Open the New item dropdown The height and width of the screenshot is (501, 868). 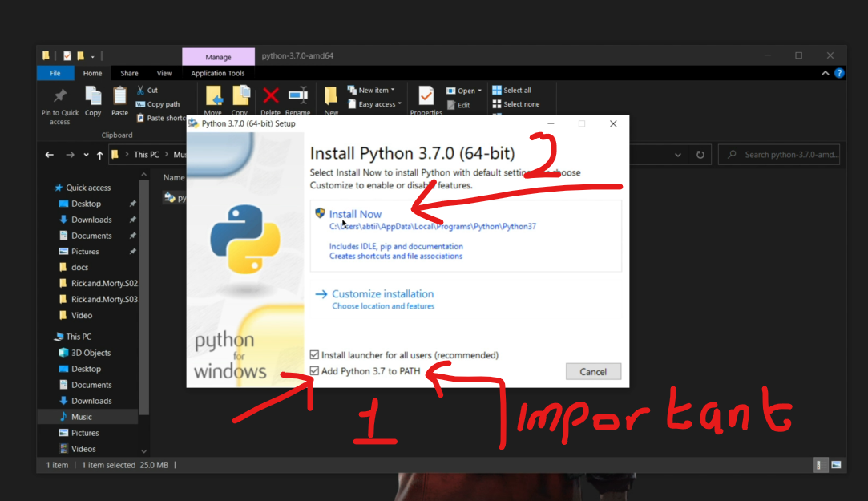coord(371,91)
